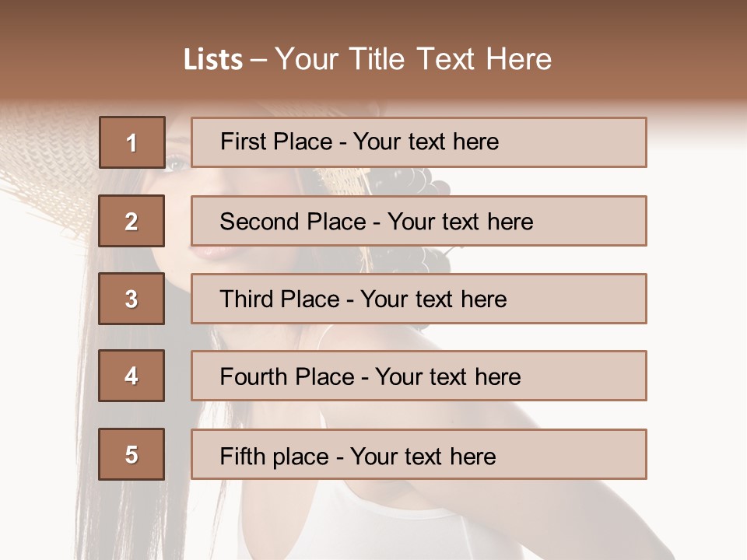Select the number 4 box
The image size is (747, 560).
(x=132, y=376)
